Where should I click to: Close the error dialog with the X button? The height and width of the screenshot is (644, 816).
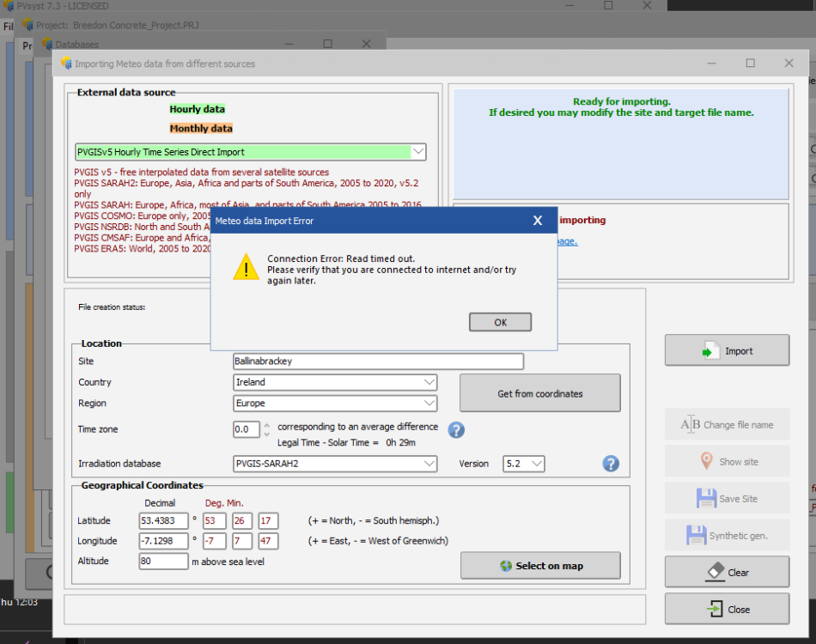(538, 221)
